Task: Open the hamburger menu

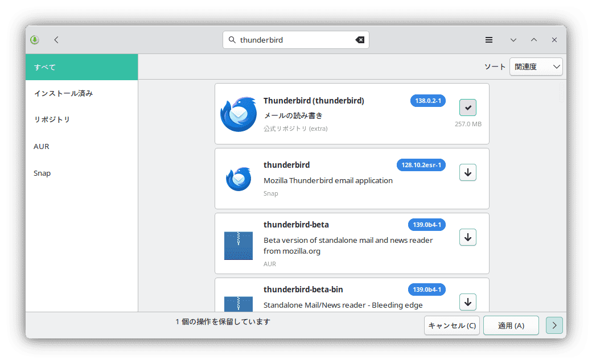Action: click(489, 40)
